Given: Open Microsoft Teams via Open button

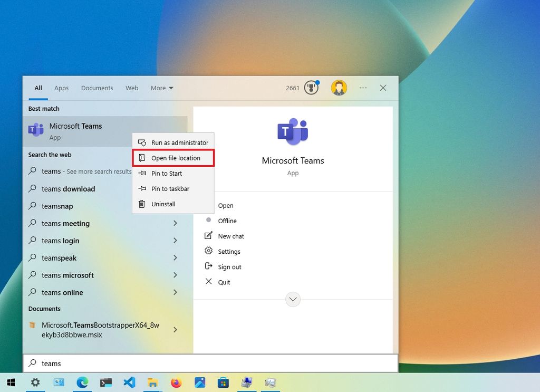Looking at the screenshot, I should 225,205.
